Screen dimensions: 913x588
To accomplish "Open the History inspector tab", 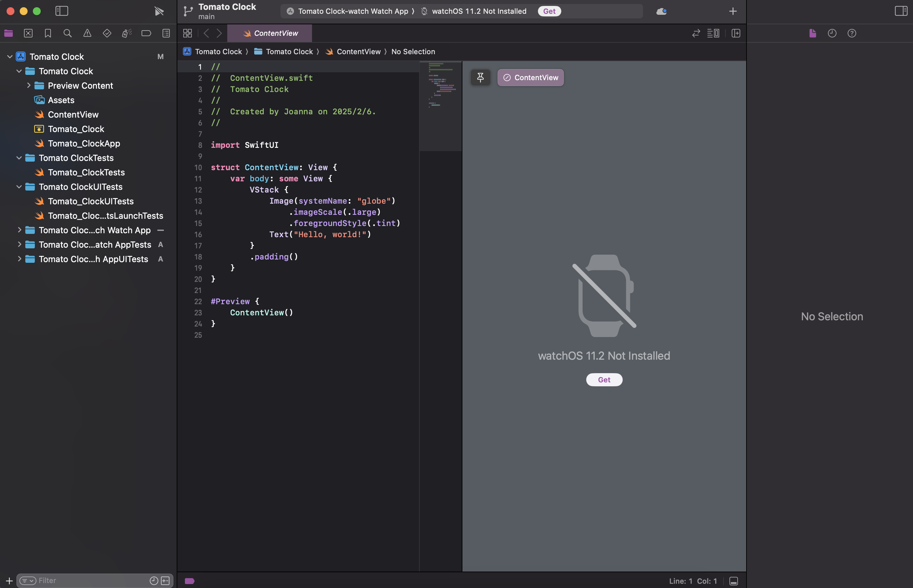I will point(832,33).
